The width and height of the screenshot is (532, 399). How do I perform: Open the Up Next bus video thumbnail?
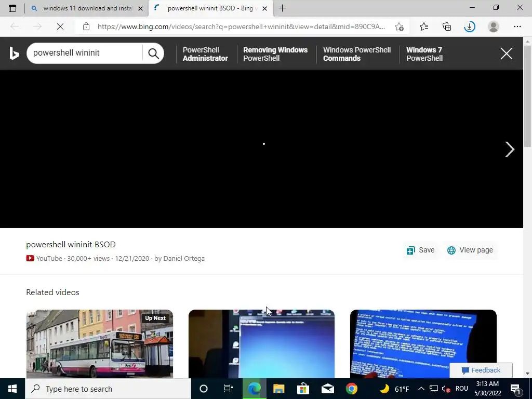pyautogui.click(x=100, y=343)
